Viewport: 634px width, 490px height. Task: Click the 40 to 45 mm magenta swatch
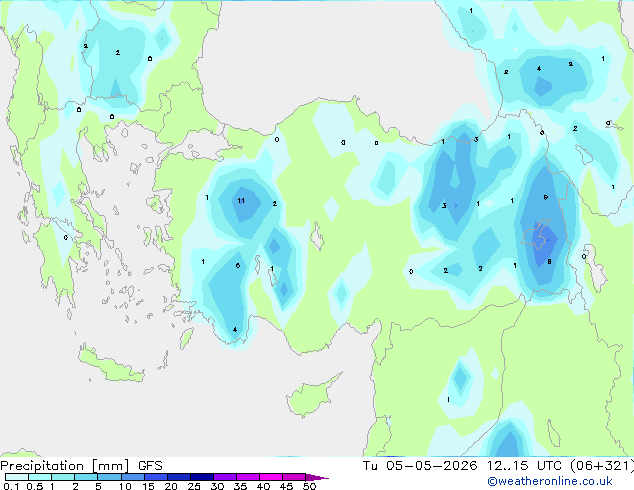click(x=271, y=477)
